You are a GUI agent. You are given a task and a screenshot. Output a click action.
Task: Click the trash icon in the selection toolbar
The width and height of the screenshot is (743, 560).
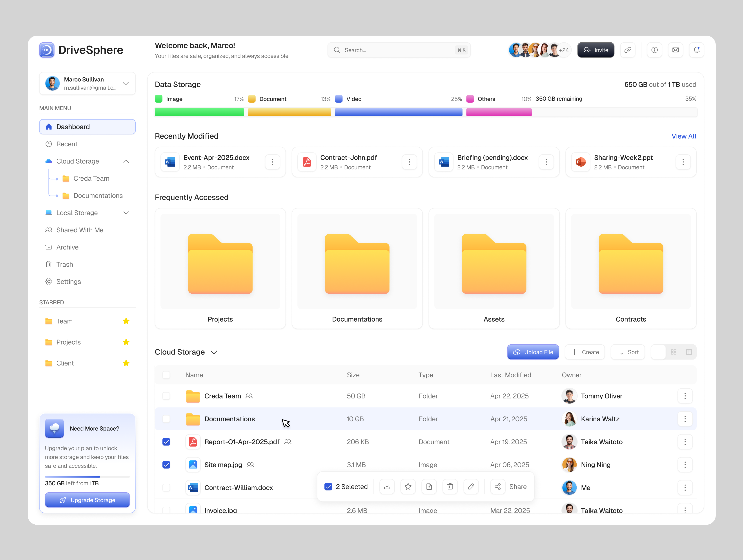(450, 486)
